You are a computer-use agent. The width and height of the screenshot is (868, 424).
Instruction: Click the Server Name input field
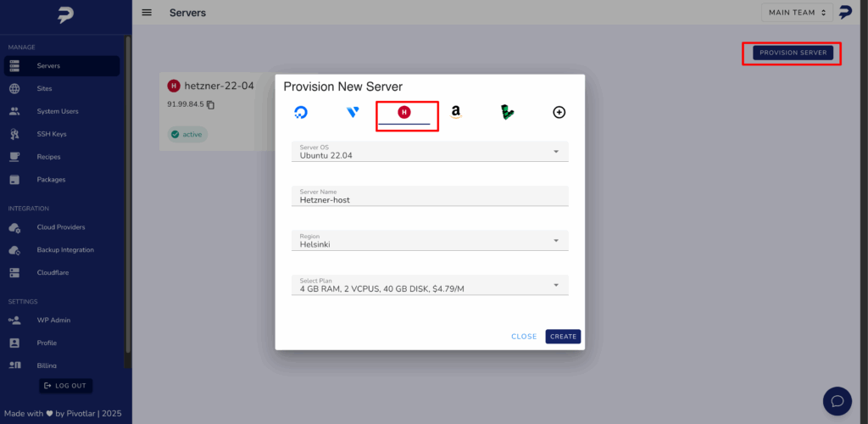click(430, 196)
